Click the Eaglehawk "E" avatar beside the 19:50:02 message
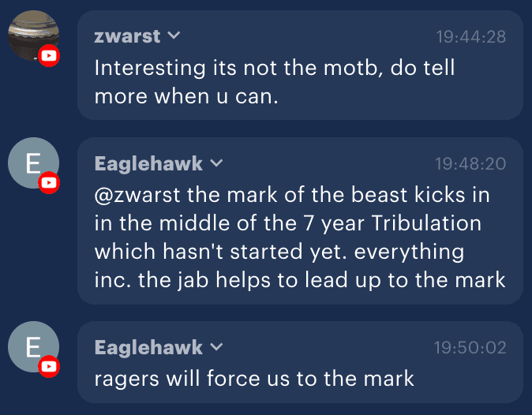This screenshot has width=532, height=415. pyautogui.click(x=32, y=347)
